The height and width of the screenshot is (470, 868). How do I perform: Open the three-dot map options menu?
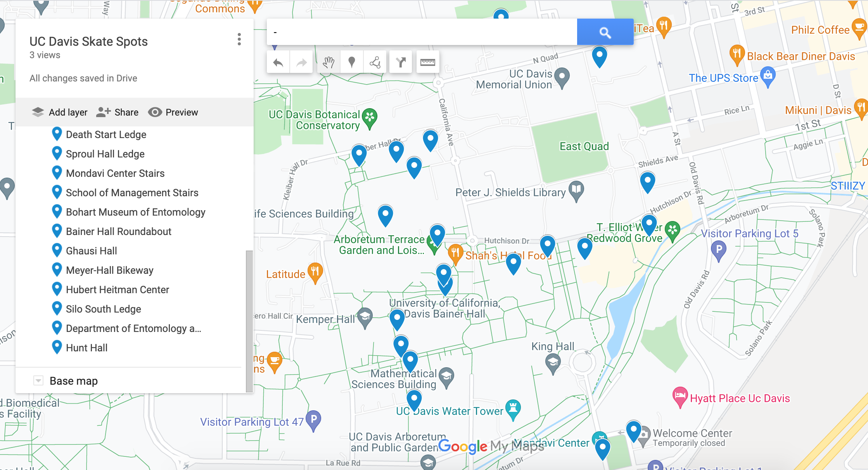[x=239, y=39]
